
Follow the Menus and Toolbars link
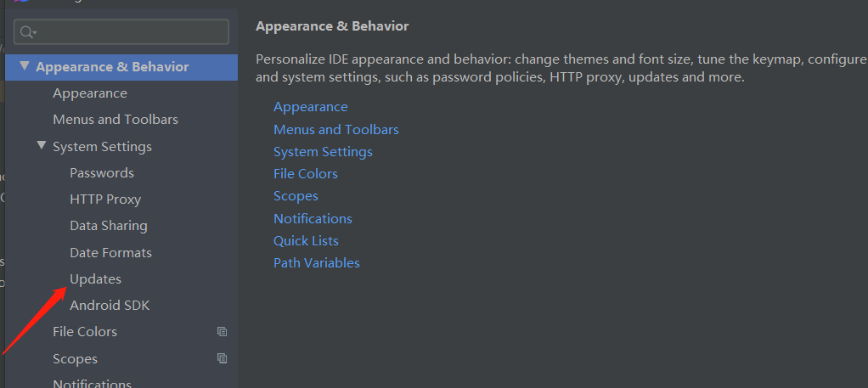click(x=336, y=130)
